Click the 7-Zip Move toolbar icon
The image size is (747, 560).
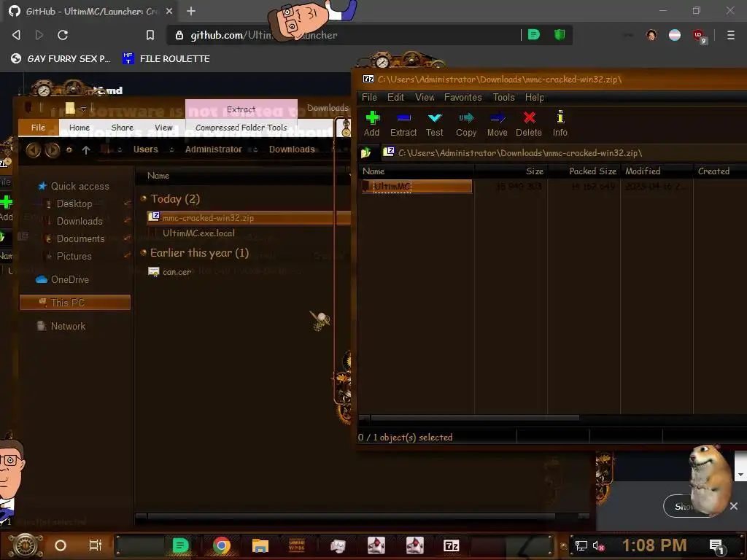498,117
